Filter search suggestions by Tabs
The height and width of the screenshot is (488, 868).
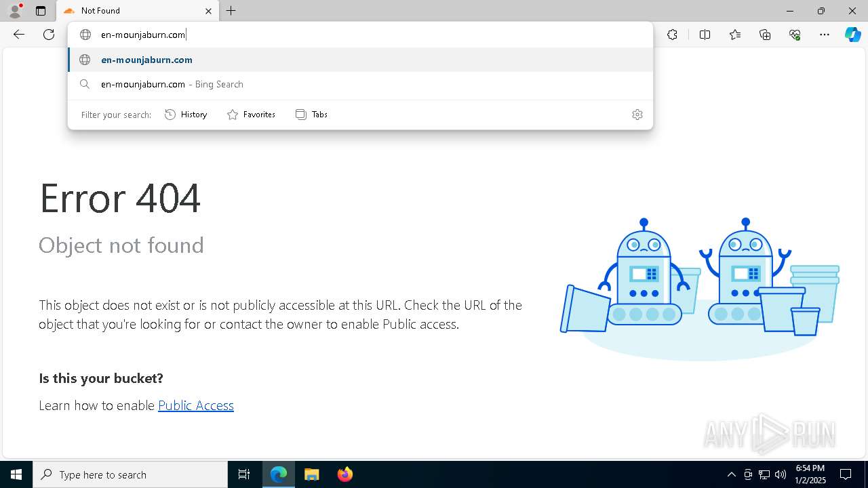click(x=312, y=115)
